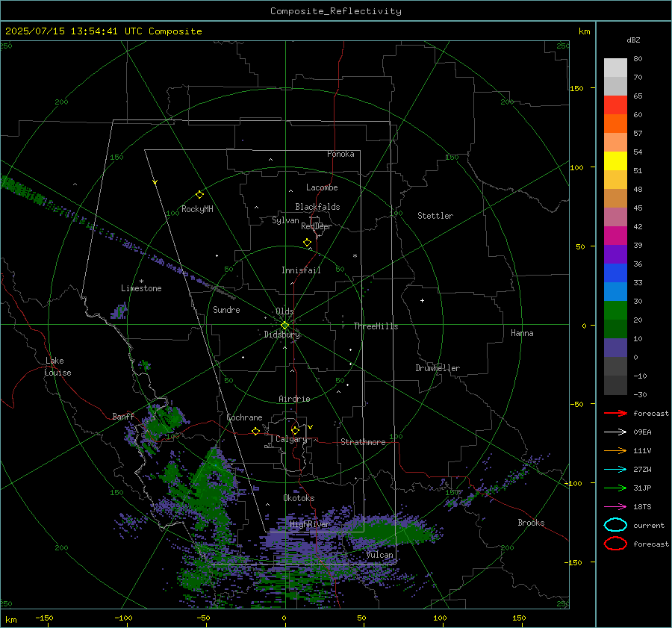This screenshot has width=672, height=628.
Task: Click the Banff label on map
Action: coord(123,416)
